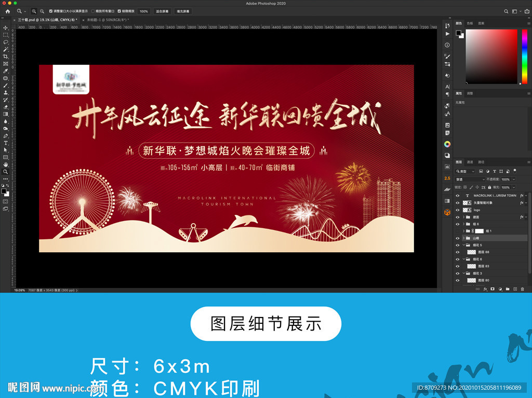Select the Magic Wand tool
This screenshot has width=532, height=398.
pos(5,49)
